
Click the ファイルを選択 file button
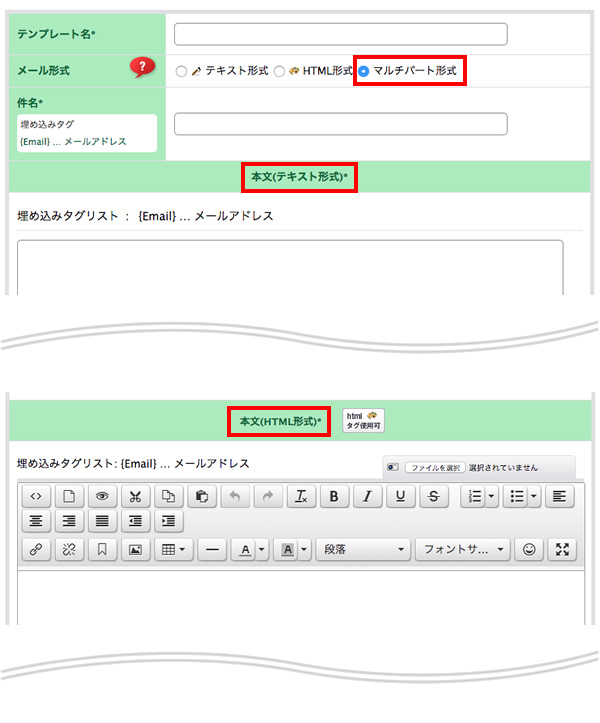pyautogui.click(x=435, y=468)
